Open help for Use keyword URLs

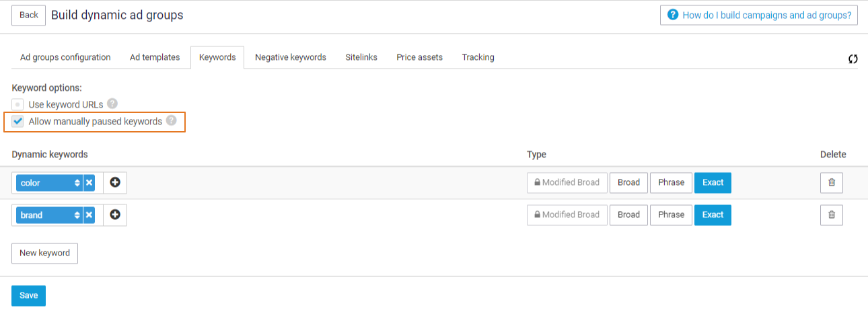click(112, 104)
